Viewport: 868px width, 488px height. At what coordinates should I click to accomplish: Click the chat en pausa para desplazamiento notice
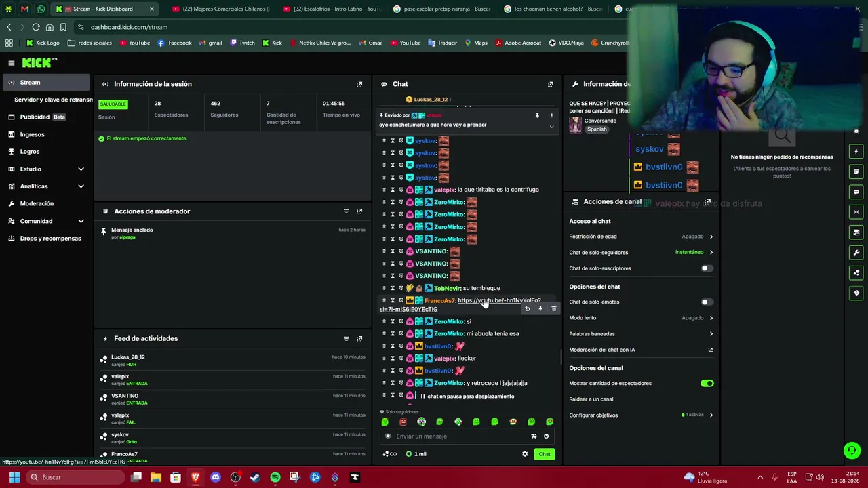467,396
